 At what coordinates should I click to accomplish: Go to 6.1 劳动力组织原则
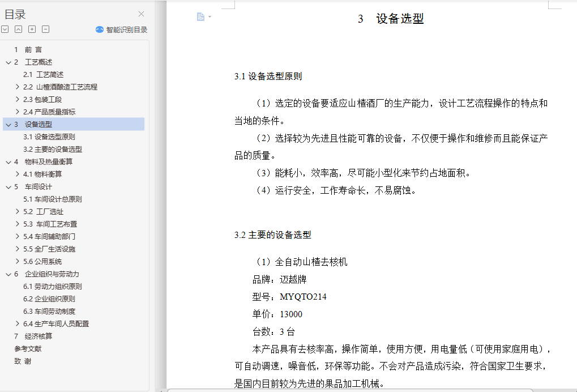(x=53, y=287)
